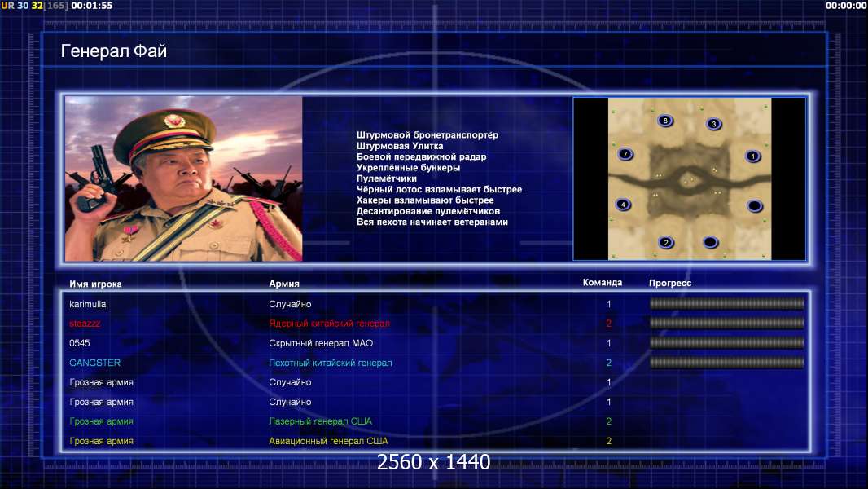Click 'Вся пехота начинает ветеранами' line
The height and width of the screenshot is (489, 868).
[432, 222]
